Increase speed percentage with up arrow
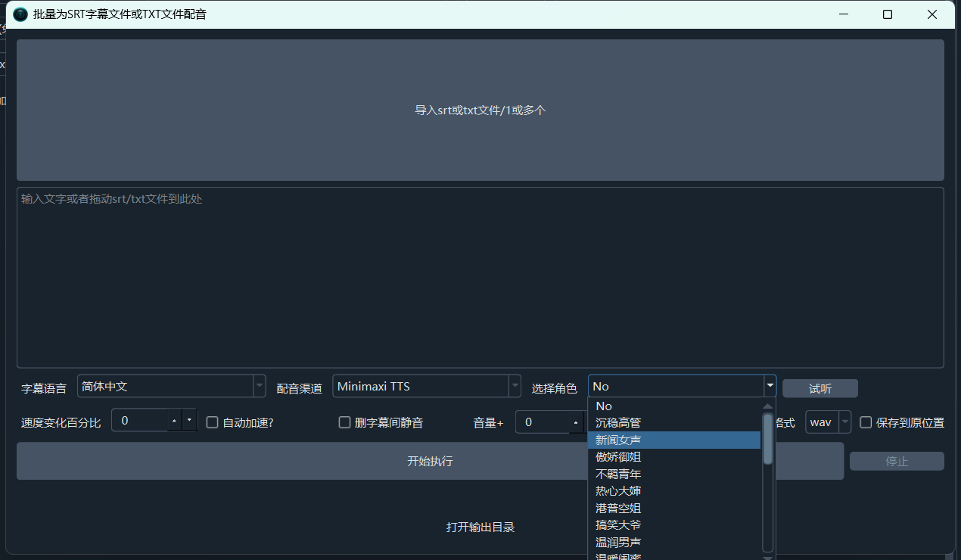 174,420
